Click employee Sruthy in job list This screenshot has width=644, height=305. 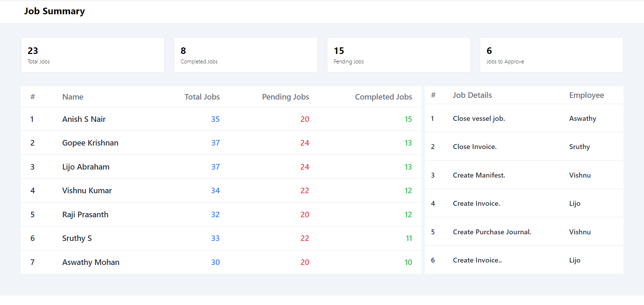(x=579, y=147)
